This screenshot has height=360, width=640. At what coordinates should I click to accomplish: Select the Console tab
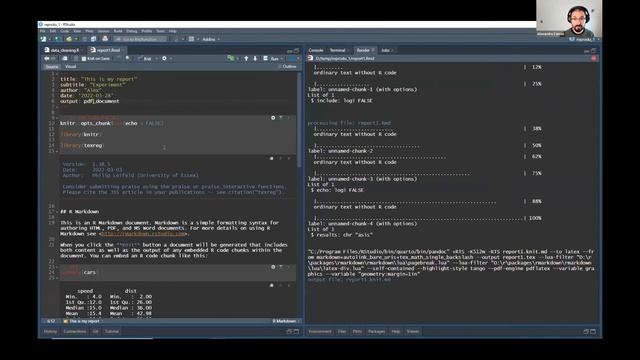tap(316, 50)
